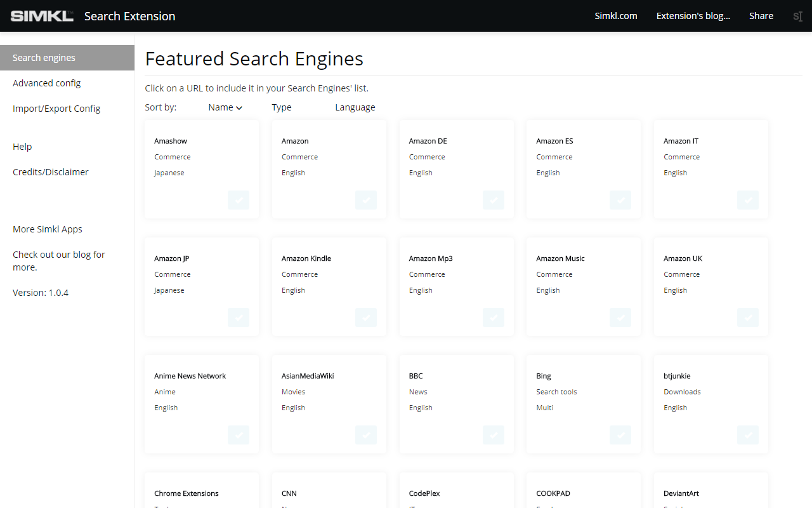Click the BBC engine name
The width and height of the screenshot is (812, 508).
tap(416, 376)
